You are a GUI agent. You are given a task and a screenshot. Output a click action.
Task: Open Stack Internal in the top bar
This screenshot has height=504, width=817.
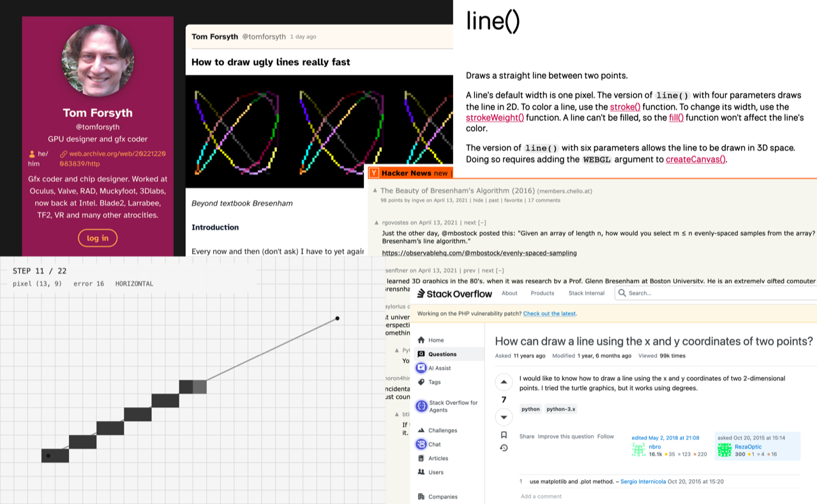click(587, 293)
